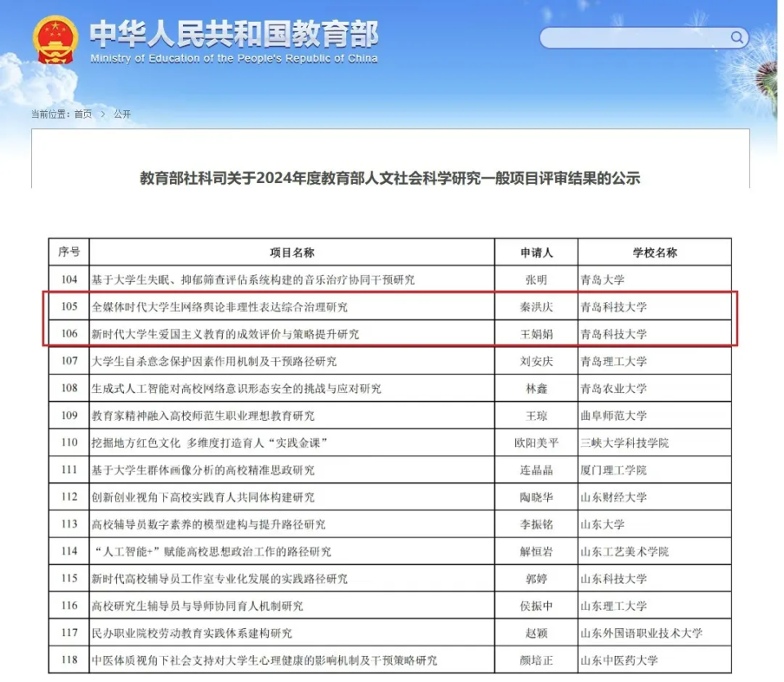Screen dimensions: 784x682
Task: Click the search magnifier icon
Action: [x=736, y=38]
